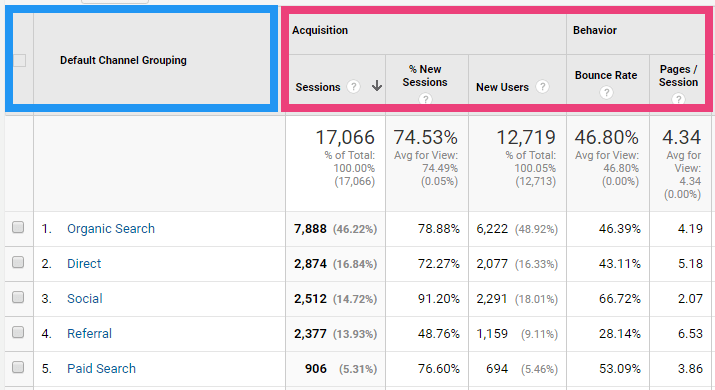Open help icon under Bounce Rate
This screenshot has height=390, width=715.
pos(606,93)
